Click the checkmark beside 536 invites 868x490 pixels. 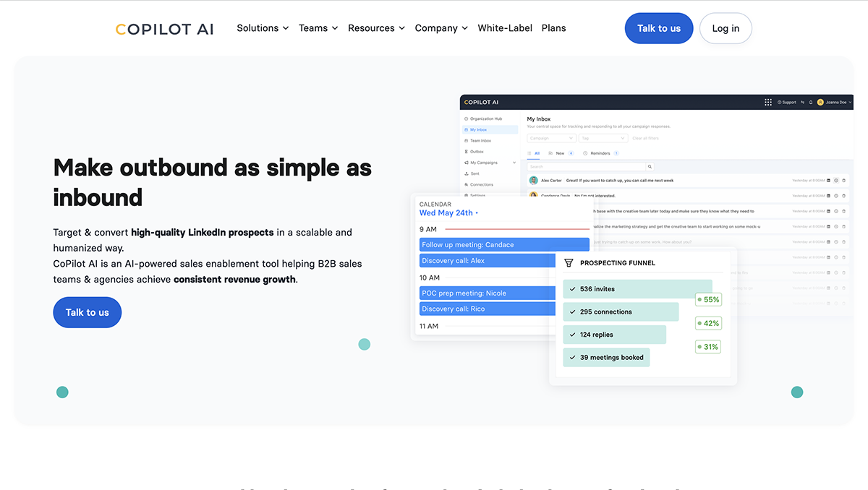(572, 289)
